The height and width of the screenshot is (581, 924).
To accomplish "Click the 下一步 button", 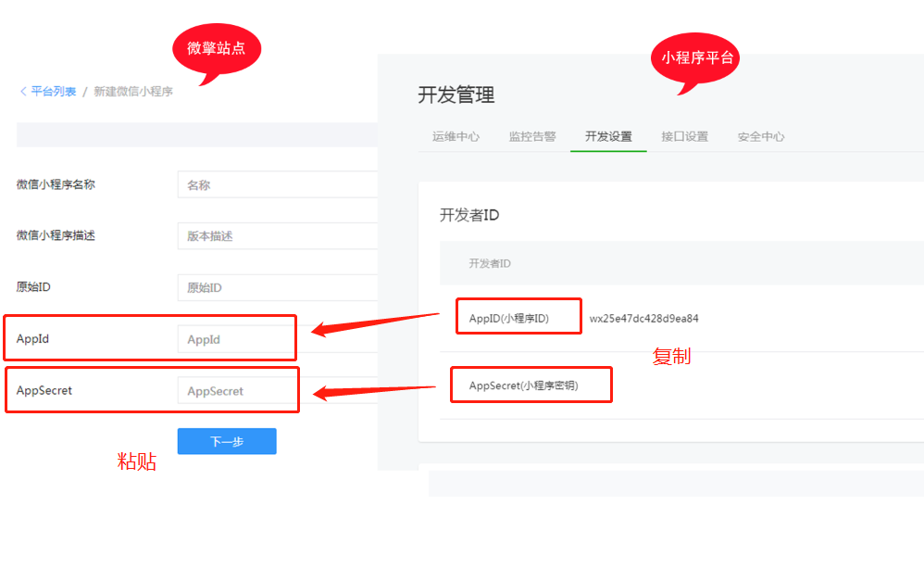I will (227, 441).
